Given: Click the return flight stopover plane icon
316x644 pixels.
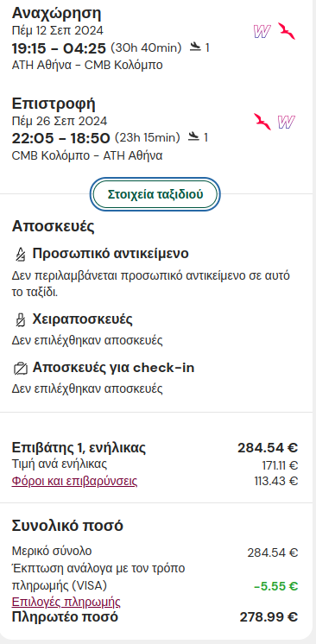Looking at the screenshot, I should [193, 136].
